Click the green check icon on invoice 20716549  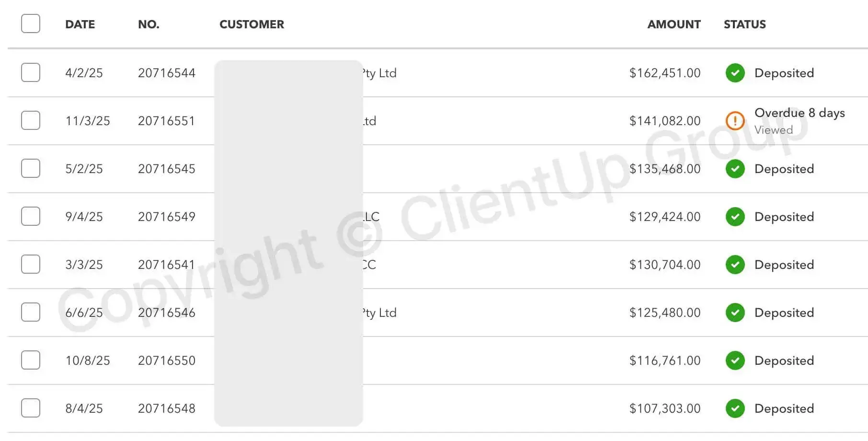[x=735, y=217]
